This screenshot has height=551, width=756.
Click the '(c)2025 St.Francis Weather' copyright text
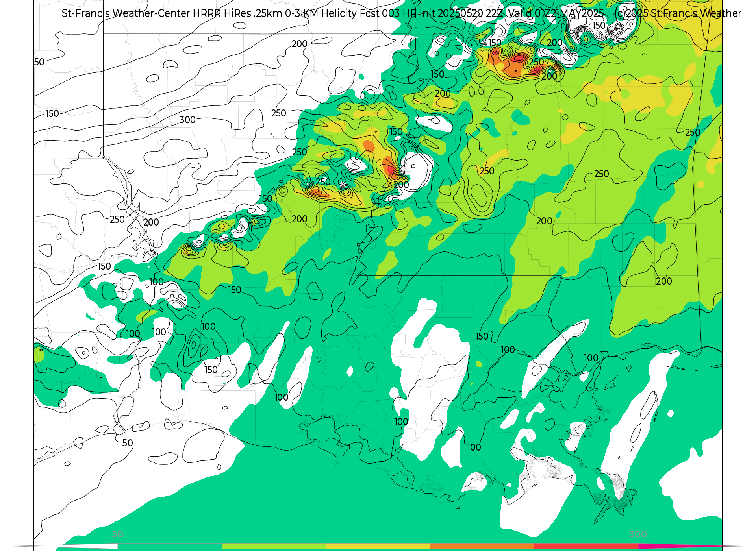tap(678, 13)
